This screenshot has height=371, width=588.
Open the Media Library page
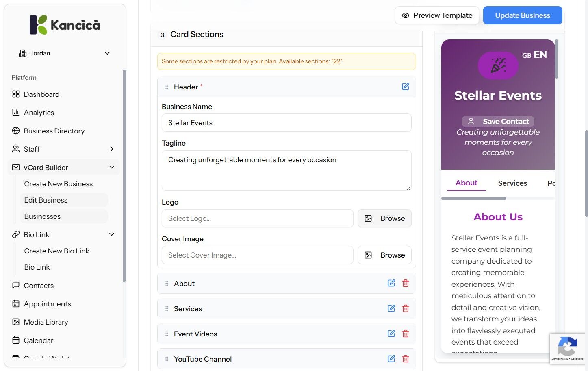pos(46,322)
